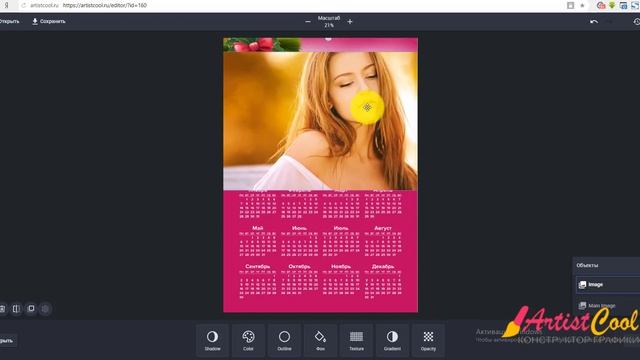Screen dimensions: 640x360
Task: Select the yellow flower object on canvas
Action: (x=367, y=107)
